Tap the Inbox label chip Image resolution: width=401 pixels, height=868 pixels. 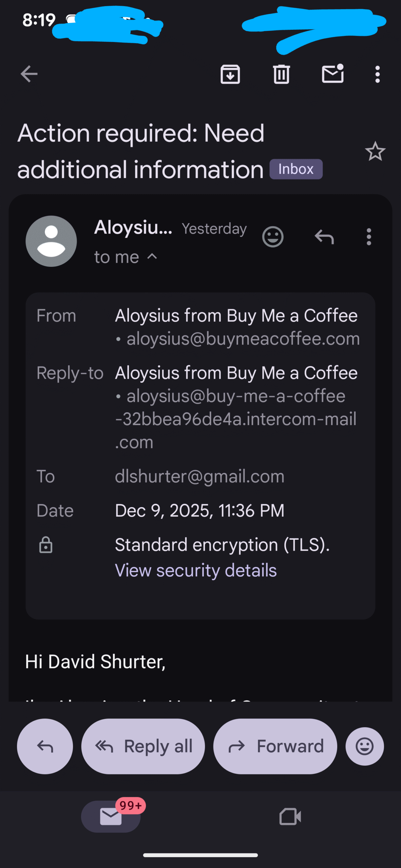tap(296, 169)
